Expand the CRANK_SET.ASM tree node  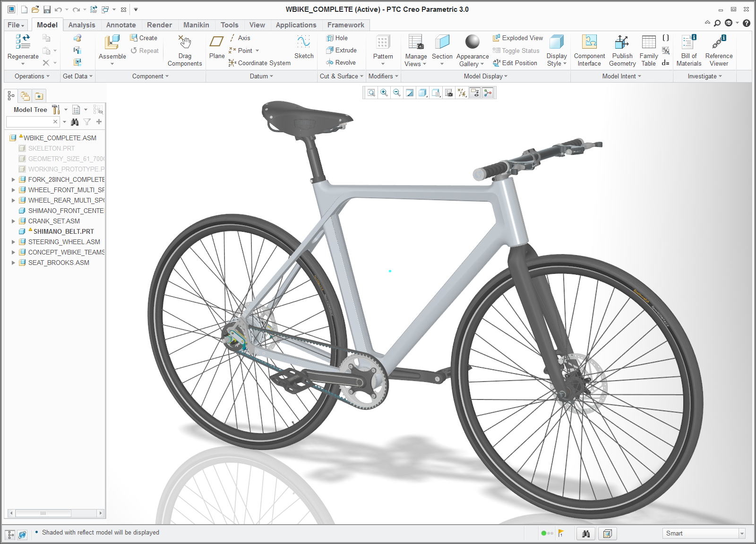13,221
